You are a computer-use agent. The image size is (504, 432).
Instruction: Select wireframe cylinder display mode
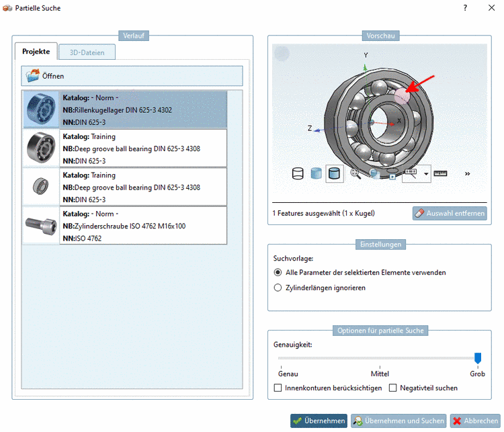click(298, 173)
